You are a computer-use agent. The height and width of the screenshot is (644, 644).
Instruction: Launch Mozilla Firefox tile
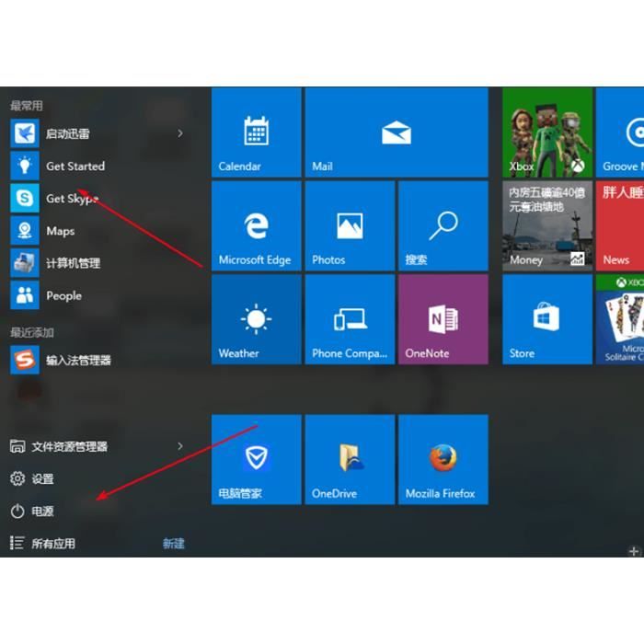point(443,459)
